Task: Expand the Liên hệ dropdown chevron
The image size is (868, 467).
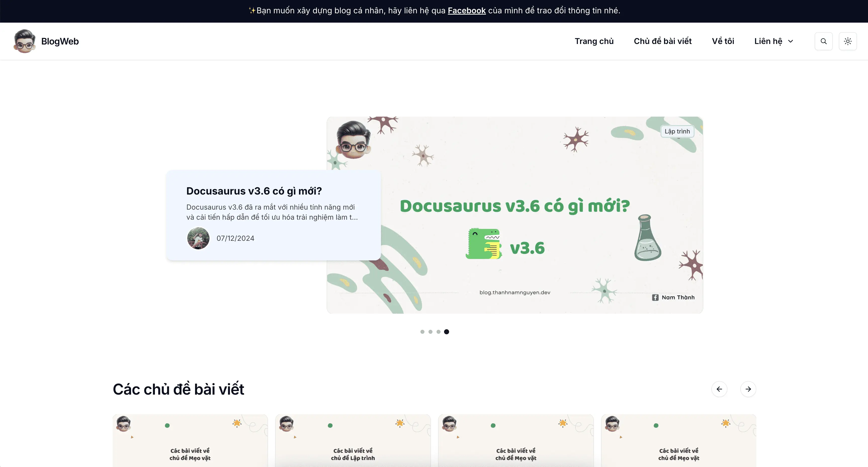Action: coord(791,41)
